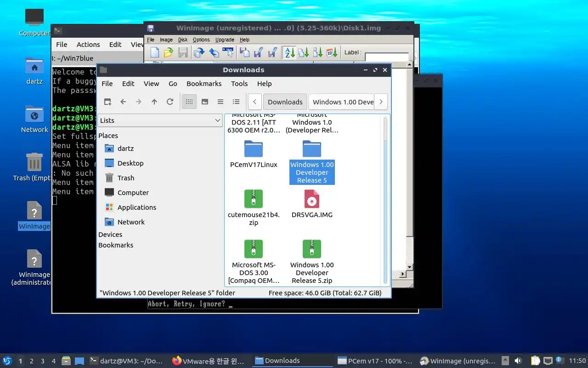
Task: Toggle Sort by size in WinImage toolbar
Action: [x=318, y=52]
